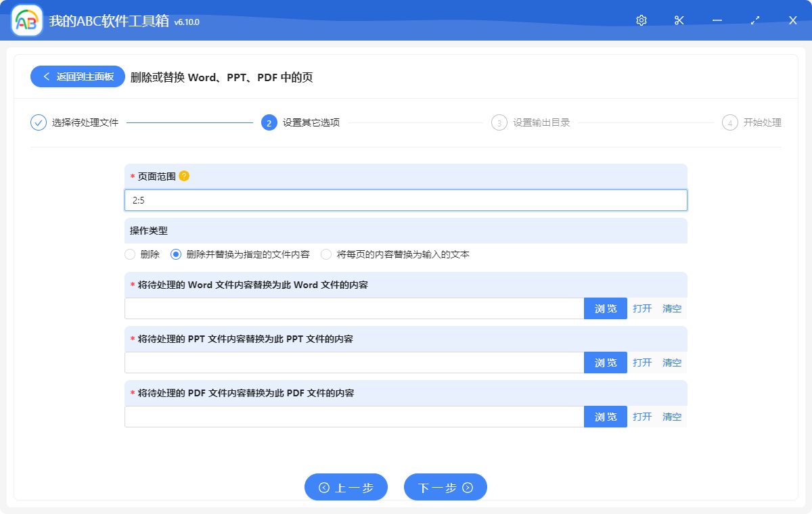
Task: Select 删除并替换为指定的文件内容 radio option
Action: 176,254
